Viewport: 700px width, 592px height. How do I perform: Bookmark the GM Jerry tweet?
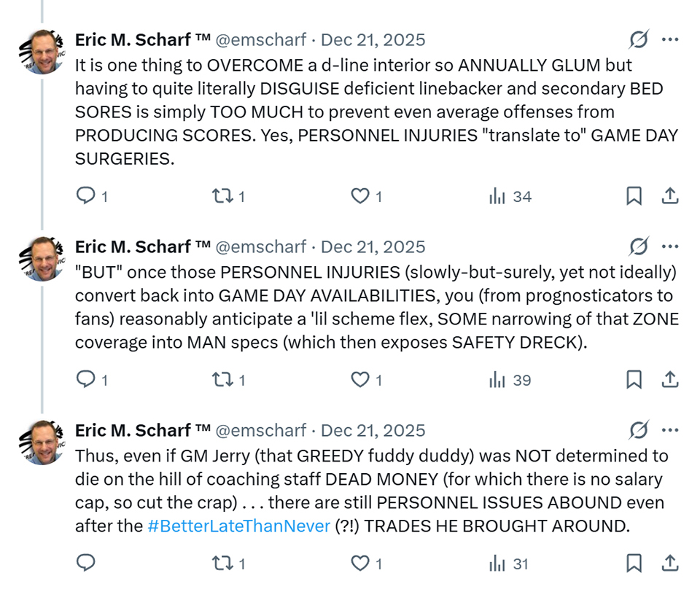tap(634, 563)
